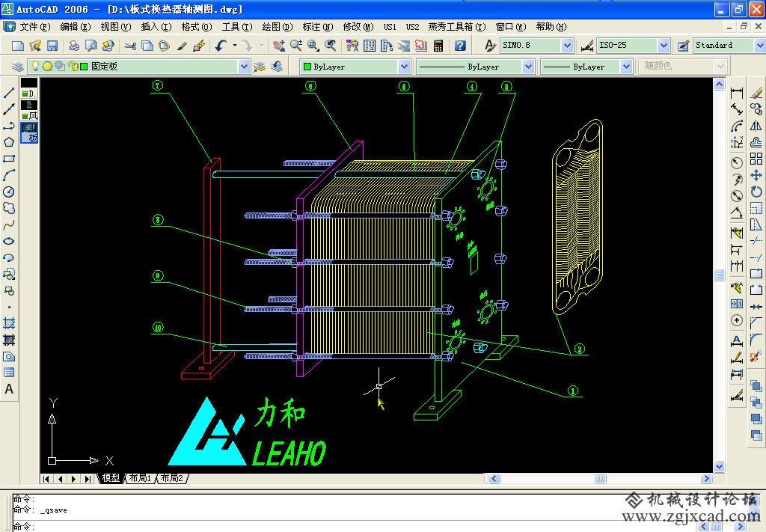Expand the 固定板 layer dropdown
The width and height of the screenshot is (766, 532).
tap(244, 67)
